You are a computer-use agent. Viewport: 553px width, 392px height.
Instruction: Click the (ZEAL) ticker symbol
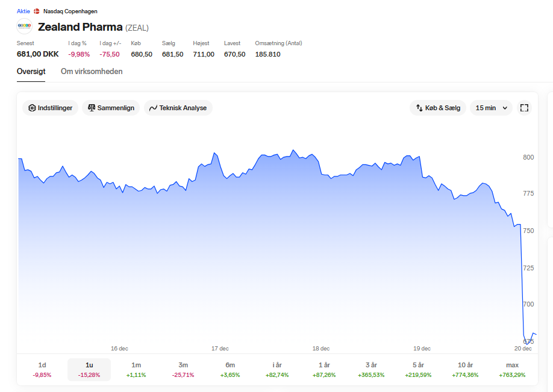[137, 28]
